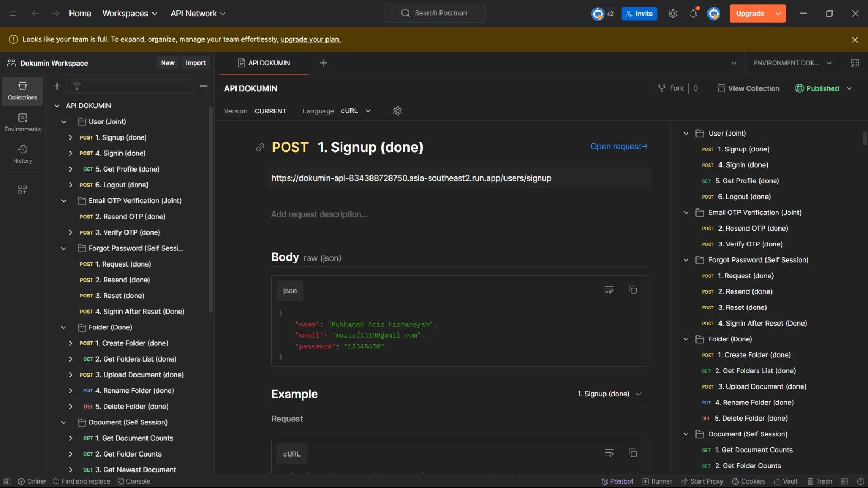Copy the cURL example code

(633, 453)
